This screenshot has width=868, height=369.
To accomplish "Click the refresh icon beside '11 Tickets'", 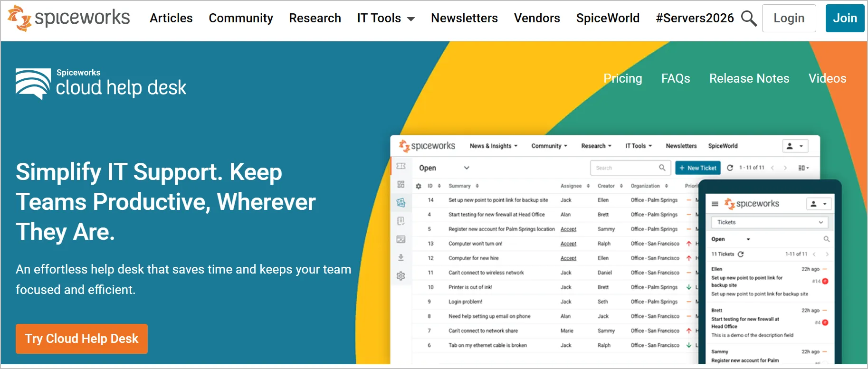I will click(741, 254).
